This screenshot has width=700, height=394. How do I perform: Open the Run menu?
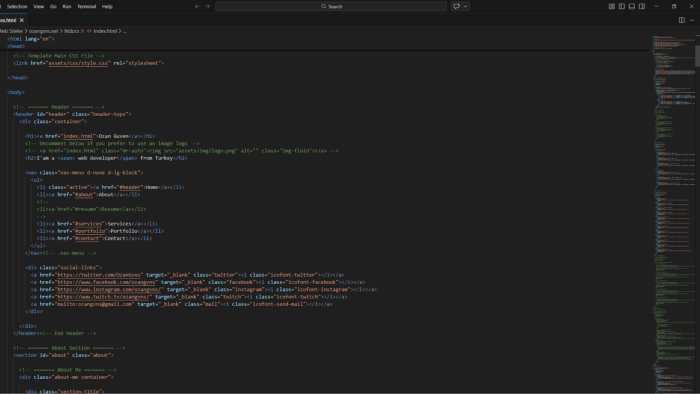[67, 6]
